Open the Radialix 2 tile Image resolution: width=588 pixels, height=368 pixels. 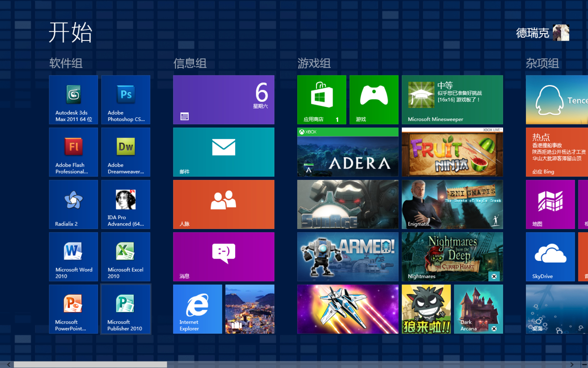coord(73,205)
